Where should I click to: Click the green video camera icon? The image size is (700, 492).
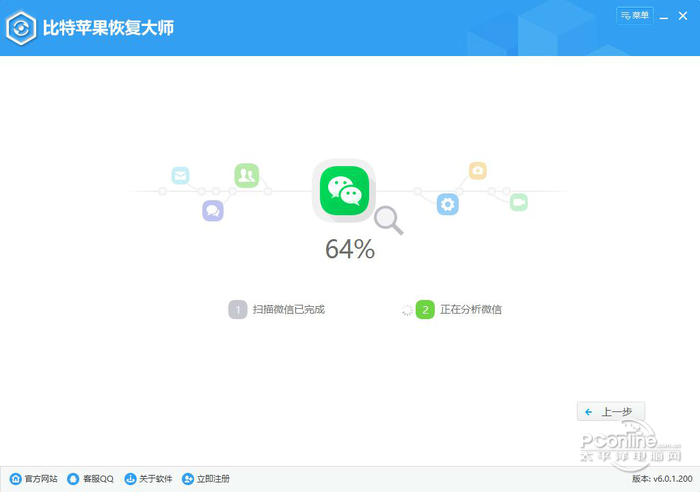[519, 202]
